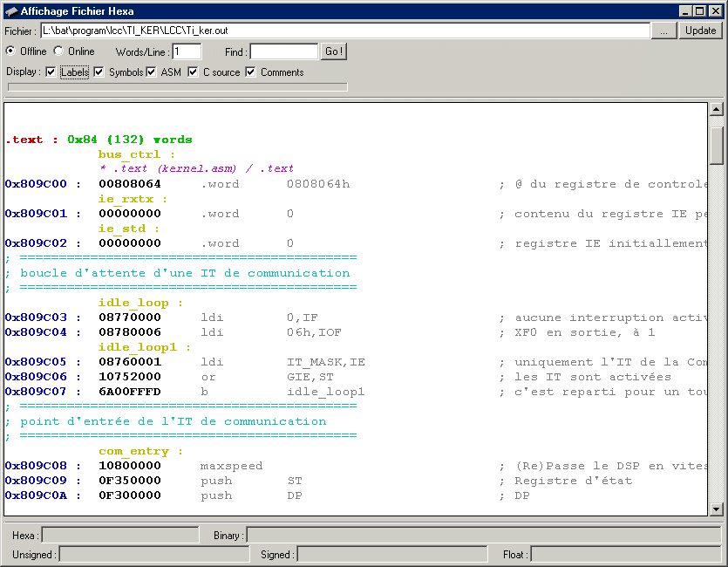Image resolution: width=728 pixels, height=567 pixels.
Task: Click the application icon in title bar
Action: [11, 10]
